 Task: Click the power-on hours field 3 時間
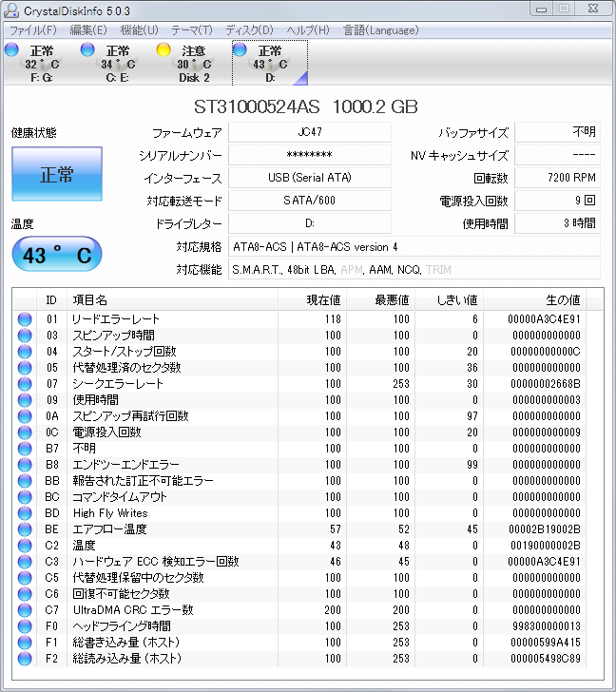(557, 223)
